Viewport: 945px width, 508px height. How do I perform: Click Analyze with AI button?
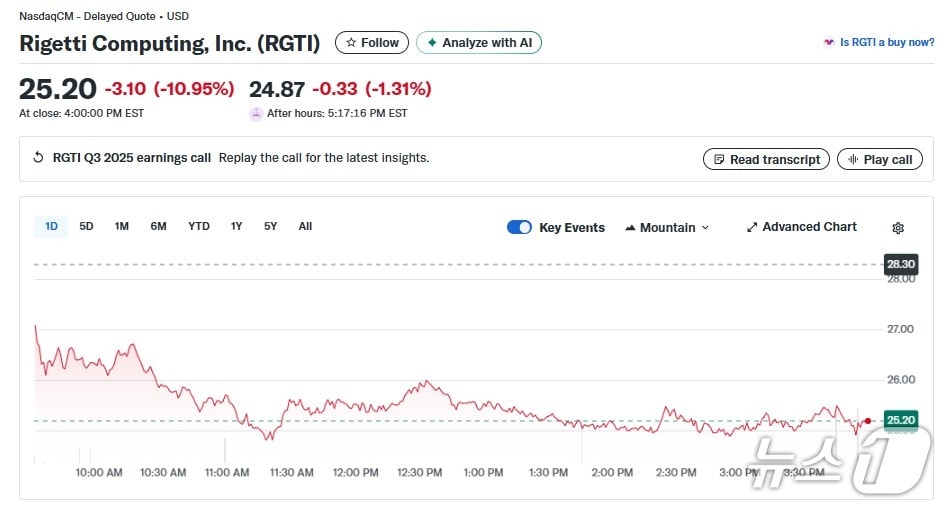(x=479, y=43)
